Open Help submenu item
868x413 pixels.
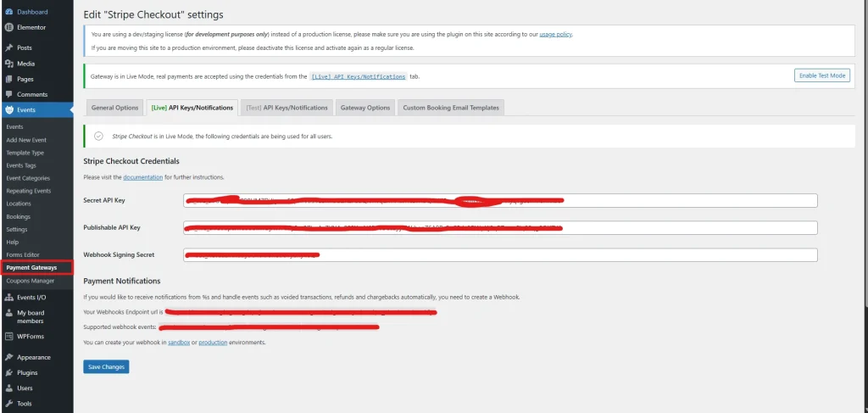pyautogui.click(x=12, y=242)
